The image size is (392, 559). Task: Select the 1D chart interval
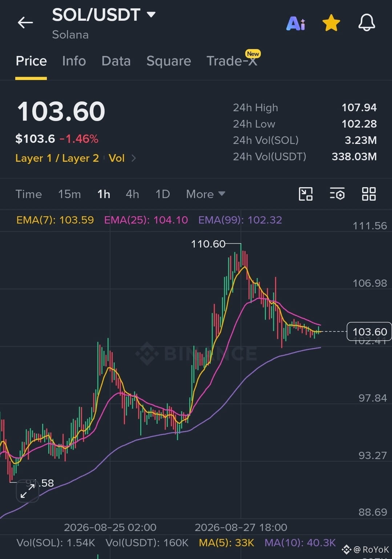pyautogui.click(x=163, y=194)
